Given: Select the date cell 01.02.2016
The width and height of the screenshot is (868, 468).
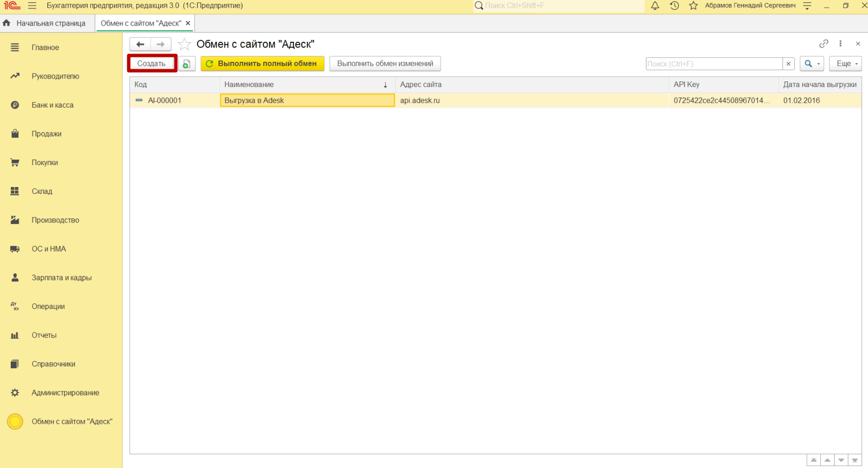Looking at the screenshot, I should (820, 100).
